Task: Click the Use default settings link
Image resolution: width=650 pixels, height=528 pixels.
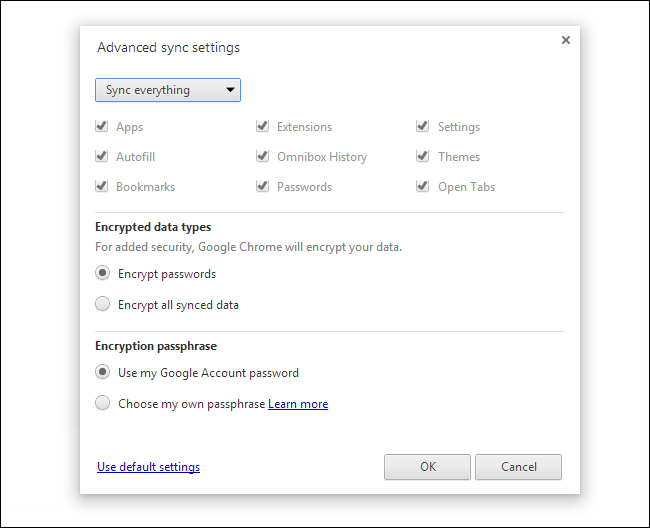Action: [x=148, y=467]
